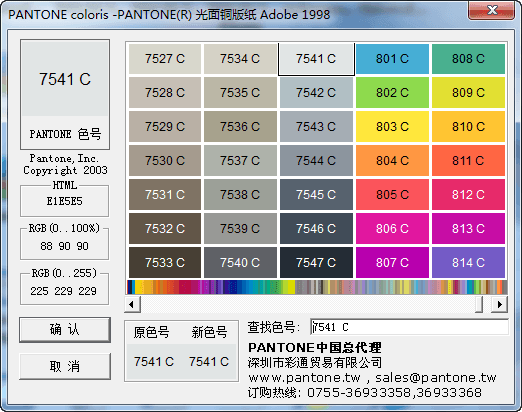Confirm selection with the 确认 button
The width and height of the screenshot is (522, 412).
(65, 330)
